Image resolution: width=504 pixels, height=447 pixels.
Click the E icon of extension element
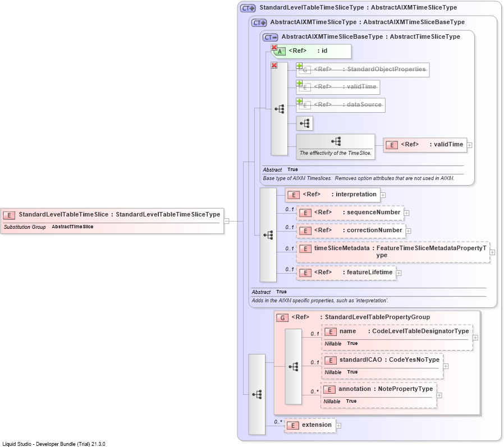tap(292, 426)
